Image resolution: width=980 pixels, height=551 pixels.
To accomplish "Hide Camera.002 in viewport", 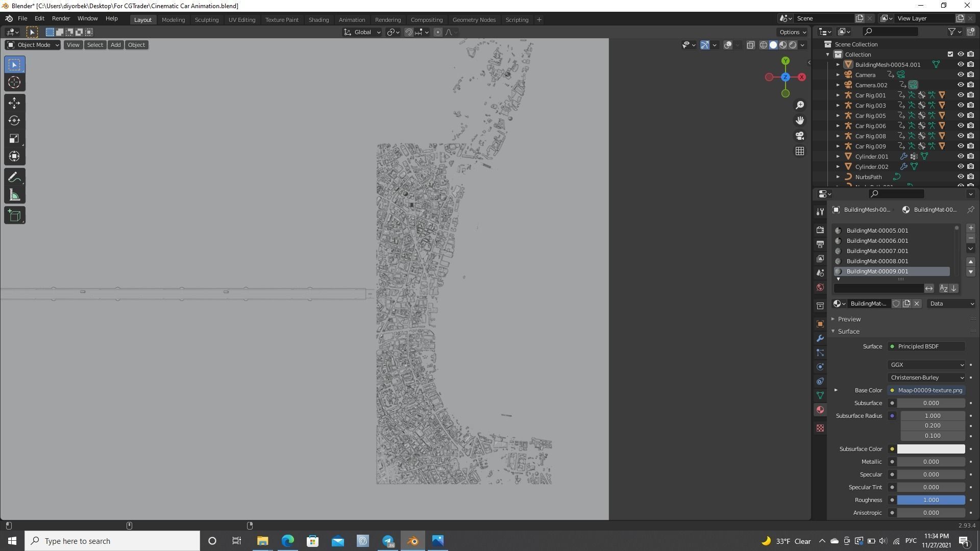I will (960, 85).
